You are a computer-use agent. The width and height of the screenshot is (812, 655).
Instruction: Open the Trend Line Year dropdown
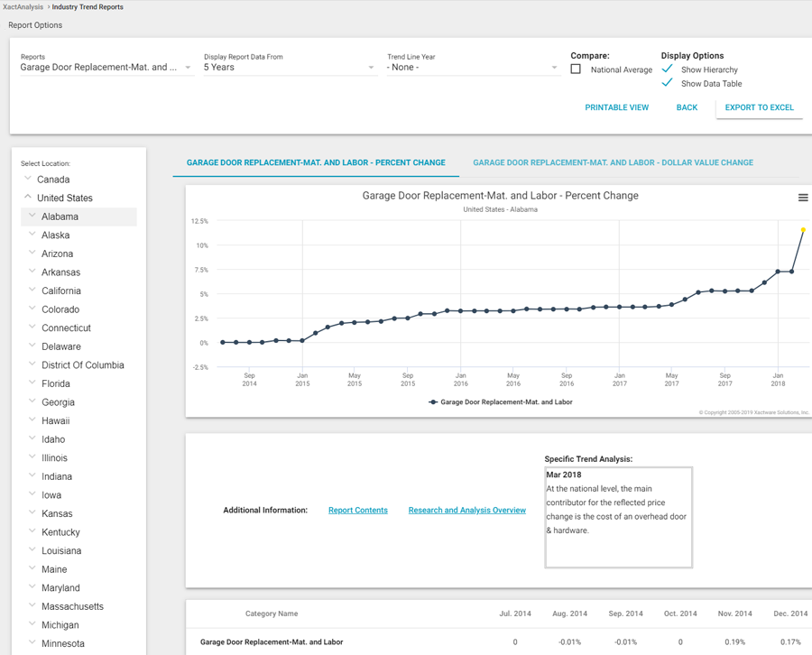pos(472,68)
